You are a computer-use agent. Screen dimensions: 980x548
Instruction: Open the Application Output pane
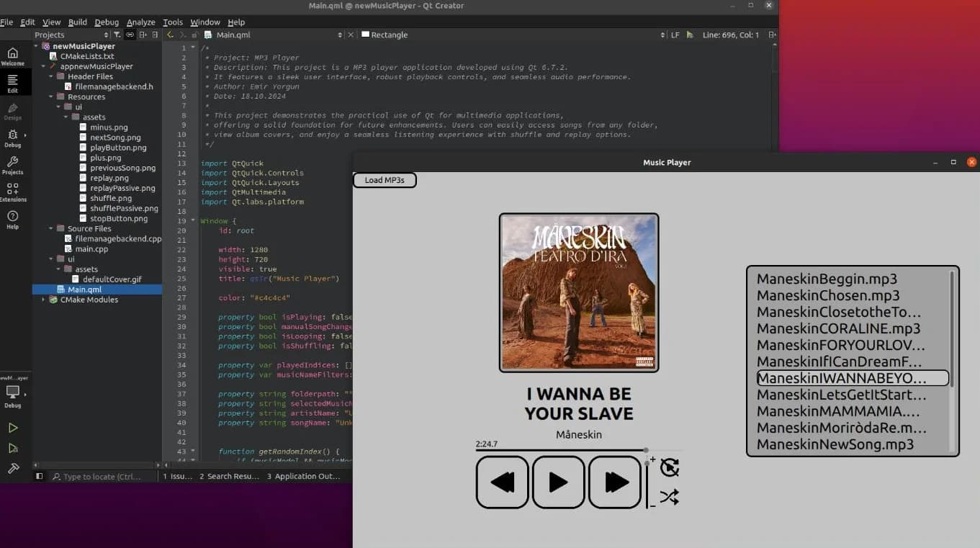click(x=303, y=476)
